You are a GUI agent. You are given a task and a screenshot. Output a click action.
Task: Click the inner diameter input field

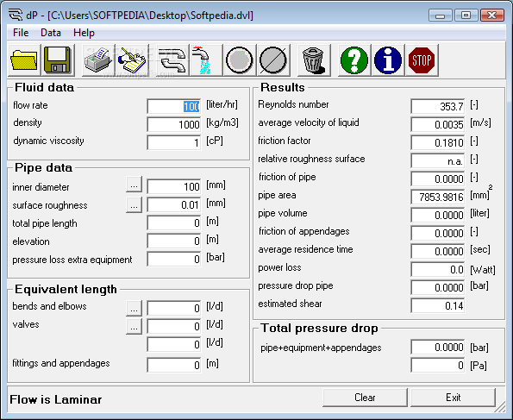point(174,186)
